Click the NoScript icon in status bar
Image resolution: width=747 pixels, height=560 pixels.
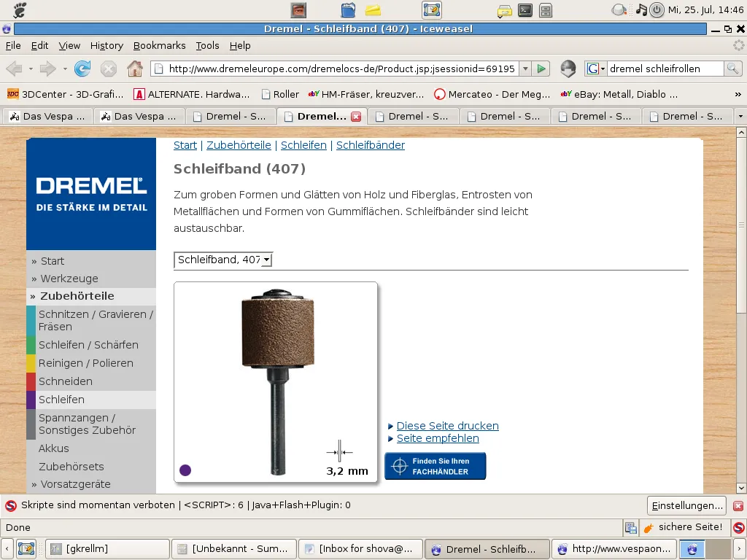pyautogui.click(x=739, y=527)
